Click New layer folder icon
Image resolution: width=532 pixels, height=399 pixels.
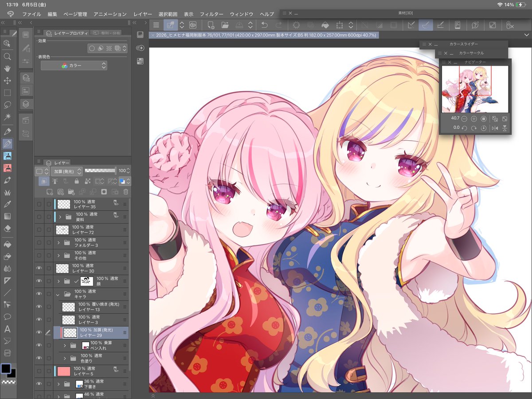click(x=71, y=192)
